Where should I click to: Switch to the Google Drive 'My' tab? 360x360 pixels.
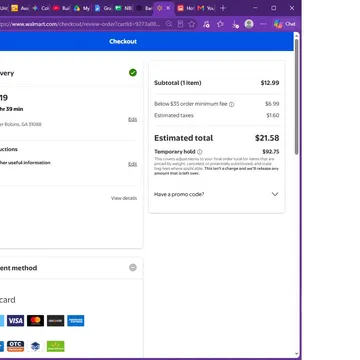(x=82, y=8)
